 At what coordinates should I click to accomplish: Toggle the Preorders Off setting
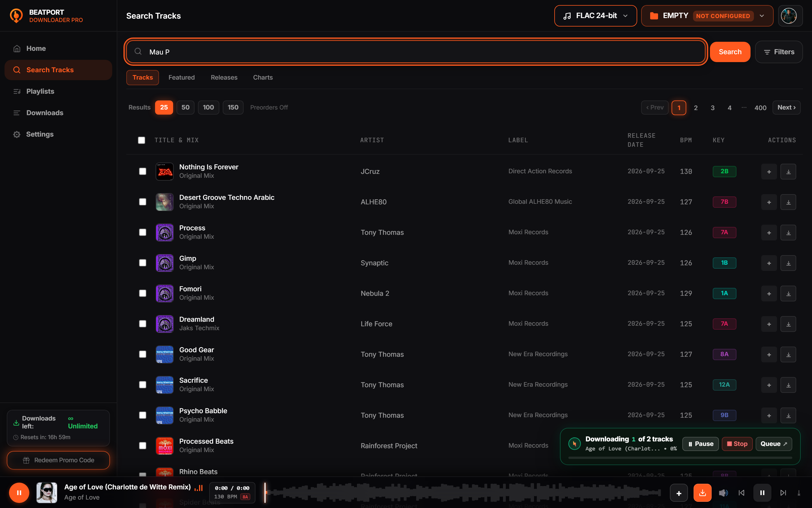click(x=269, y=108)
